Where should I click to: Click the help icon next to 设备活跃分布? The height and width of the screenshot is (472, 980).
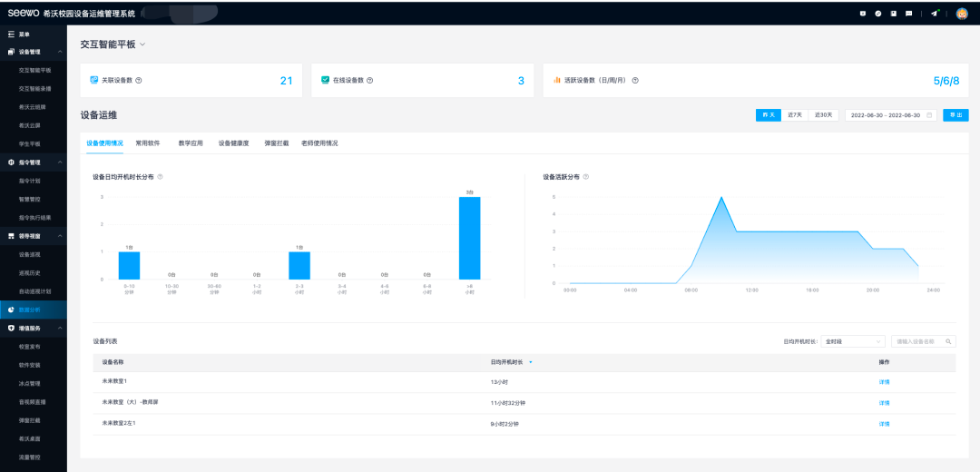click(586, 176)
